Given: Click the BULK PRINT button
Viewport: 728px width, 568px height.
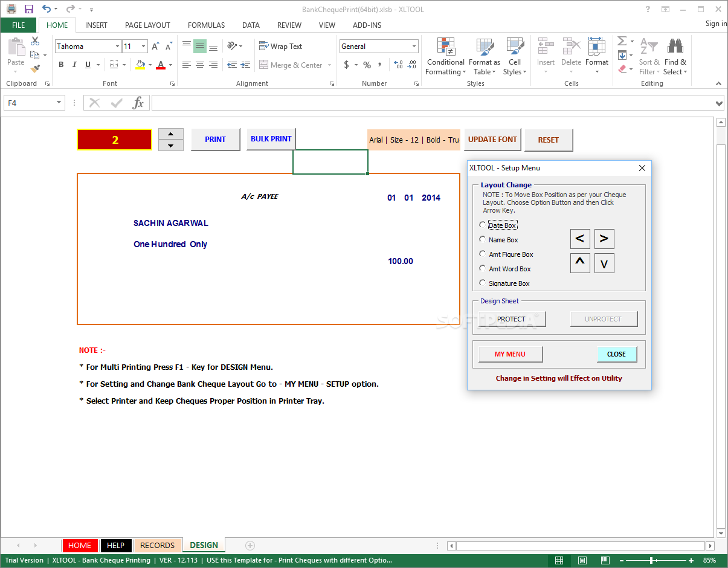Looking at the screenshot, I should tap(271, 139).
